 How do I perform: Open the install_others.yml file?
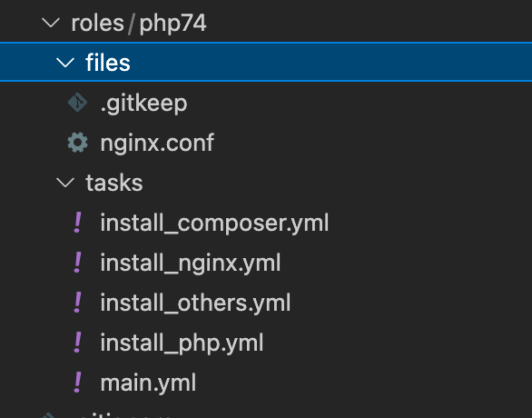195,303
